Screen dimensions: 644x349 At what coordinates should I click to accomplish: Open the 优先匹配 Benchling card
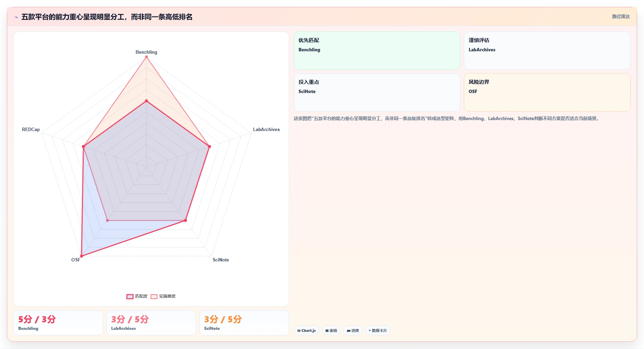[x=377, y=51]
